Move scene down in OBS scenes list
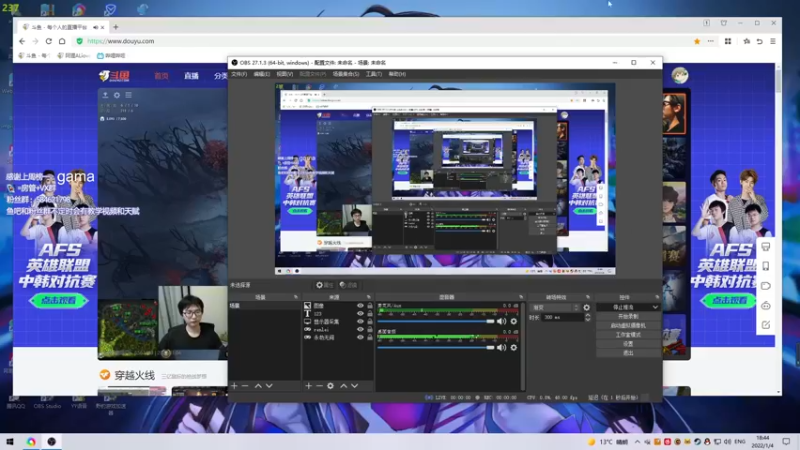800x450 pixels. point(269,386)
